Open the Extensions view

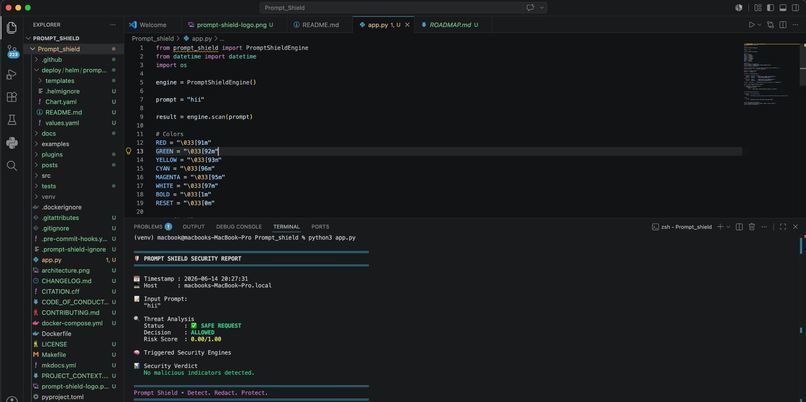[11, 97]
